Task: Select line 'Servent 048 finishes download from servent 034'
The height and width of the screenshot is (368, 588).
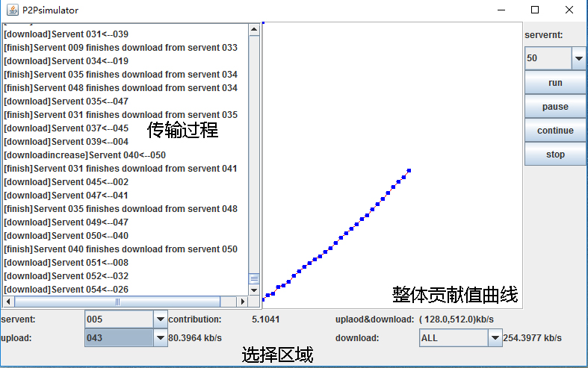Action: [120, 88]
